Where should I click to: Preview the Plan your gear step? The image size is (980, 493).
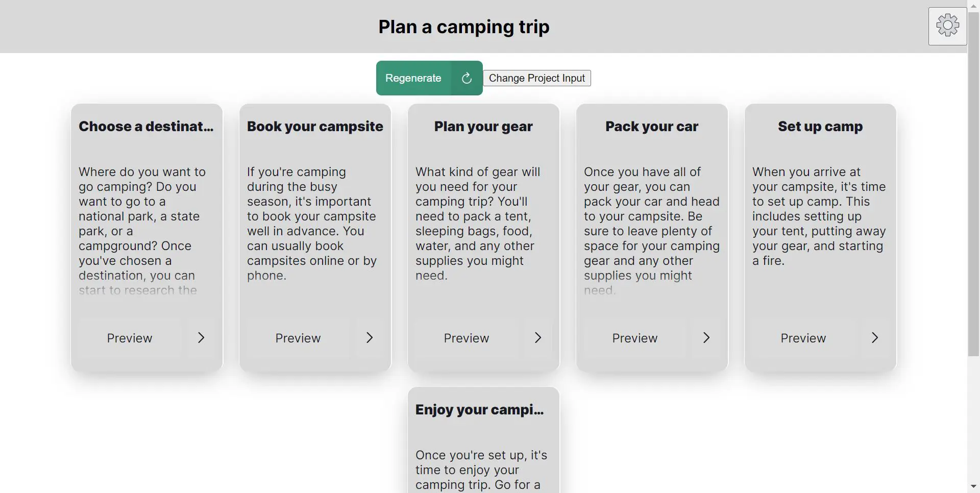pyautogui.click(x=467, y=338)
